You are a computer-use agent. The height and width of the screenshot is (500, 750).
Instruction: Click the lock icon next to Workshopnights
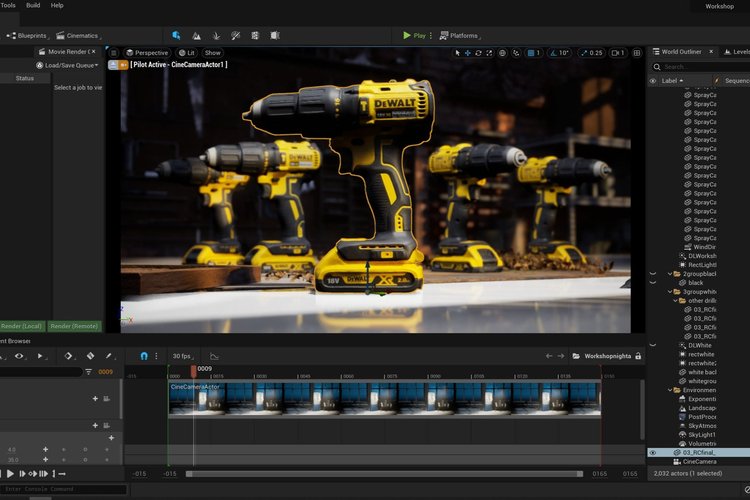[x=638, y=356]
